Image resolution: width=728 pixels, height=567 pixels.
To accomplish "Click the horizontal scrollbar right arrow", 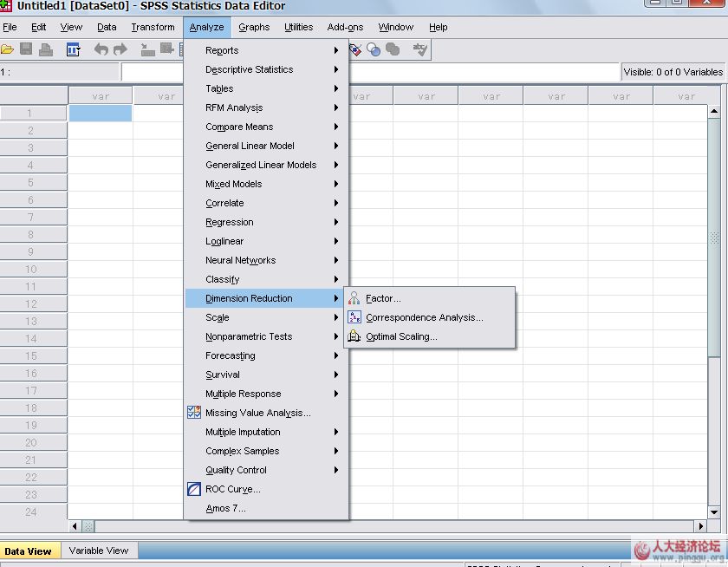I will tap(700, 526).
